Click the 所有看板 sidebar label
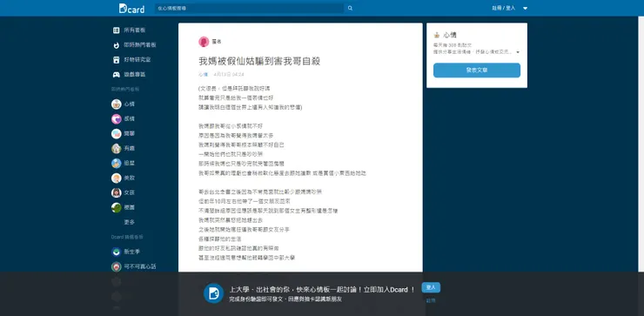Screen dimensions: 644x316 pos(135,30)
